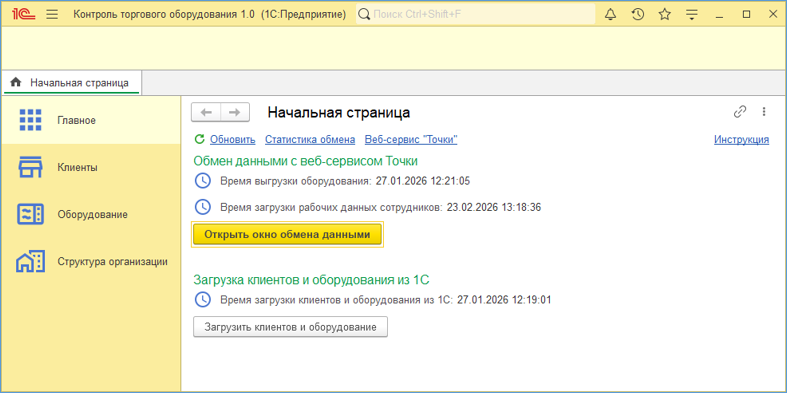Click the green refresh icon
Screen dimensions: 787x393
pyautogui.click(x=200, y=139)
